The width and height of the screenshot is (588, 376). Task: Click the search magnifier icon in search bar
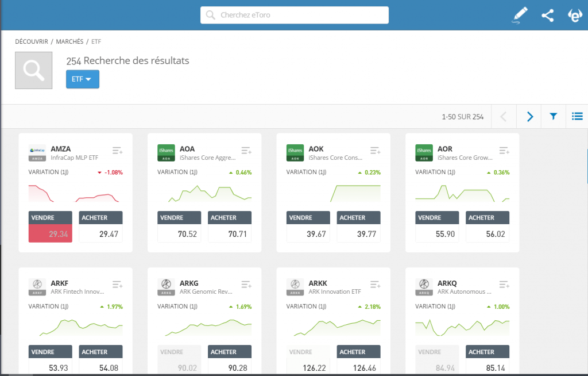tap(211, 15)
